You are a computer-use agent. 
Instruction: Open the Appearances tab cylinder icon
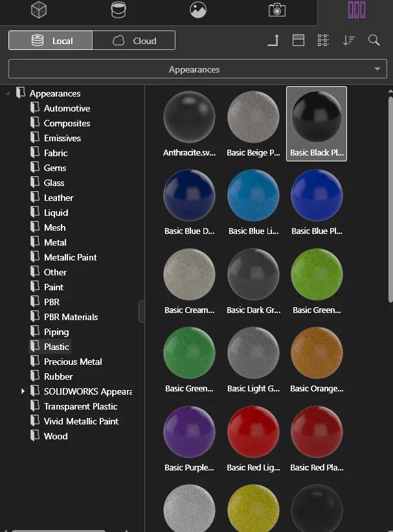click(118, 10)
